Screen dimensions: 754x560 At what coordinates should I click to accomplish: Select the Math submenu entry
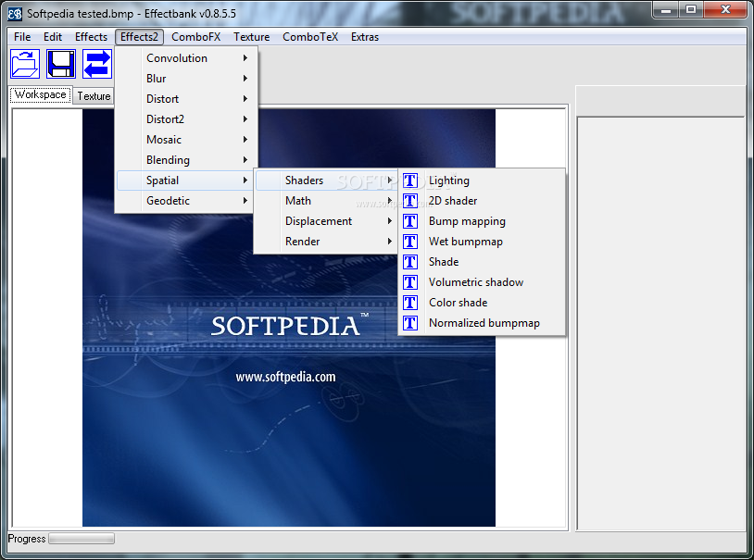[326, 201]
